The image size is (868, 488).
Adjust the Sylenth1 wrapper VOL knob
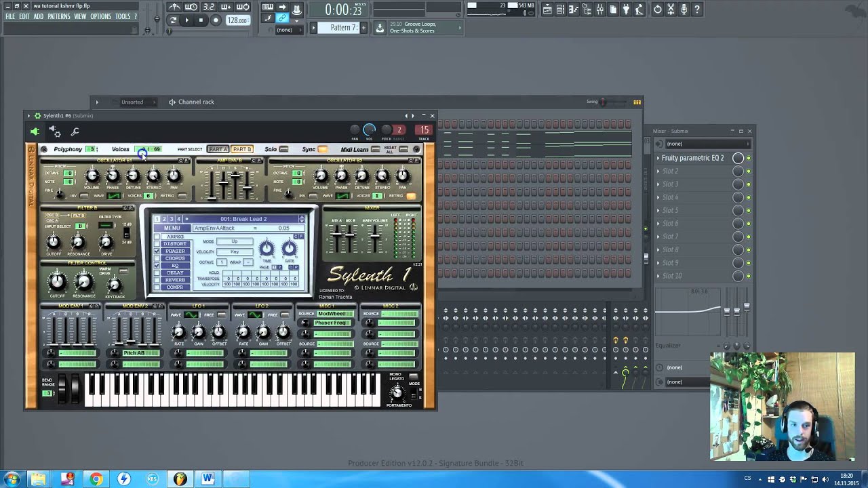coord(370,129)
